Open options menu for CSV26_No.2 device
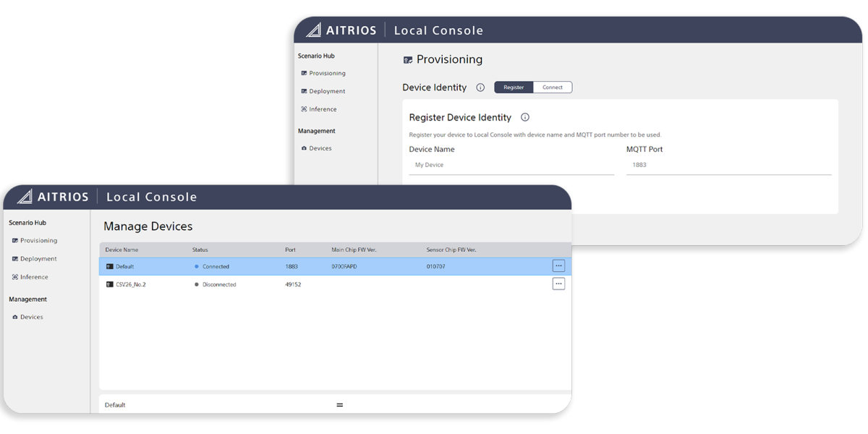This screenshot has height=434, width=868. (558, 284)
